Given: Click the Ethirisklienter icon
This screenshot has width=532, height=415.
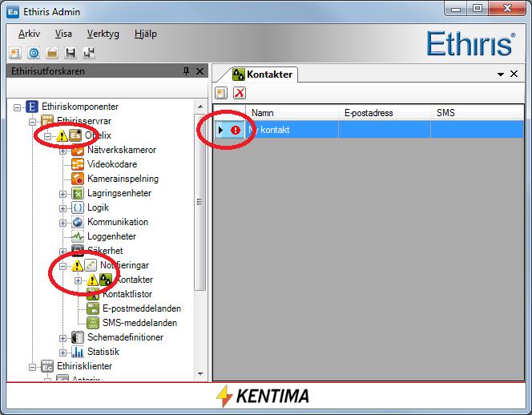Looking at the screenshot, I should pos(47,366).
